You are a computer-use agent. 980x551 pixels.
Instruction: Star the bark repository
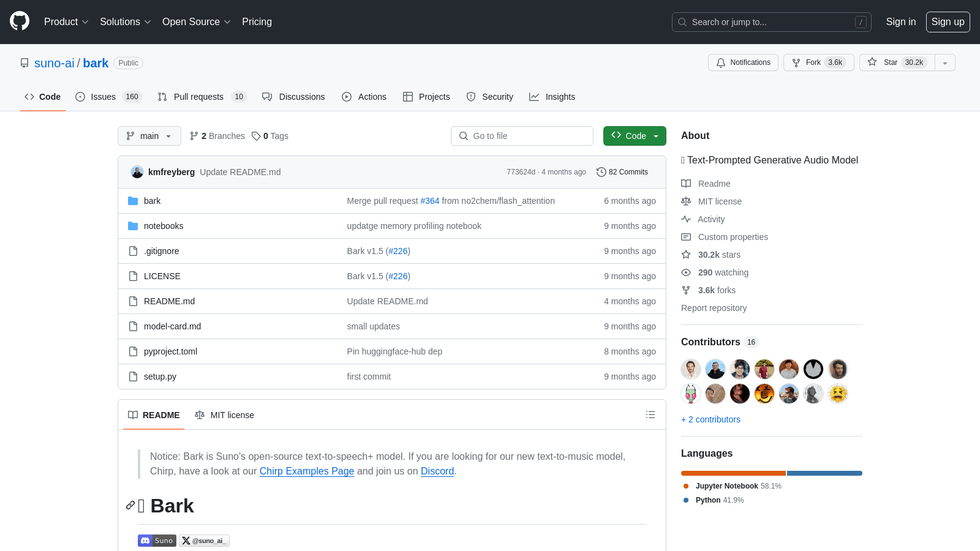[x=897, y=62]
